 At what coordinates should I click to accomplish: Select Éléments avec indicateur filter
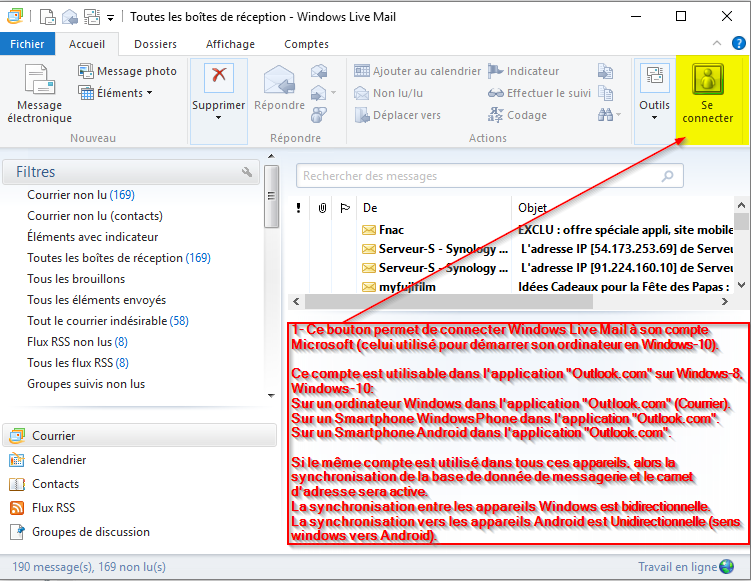tap(92, 237)
